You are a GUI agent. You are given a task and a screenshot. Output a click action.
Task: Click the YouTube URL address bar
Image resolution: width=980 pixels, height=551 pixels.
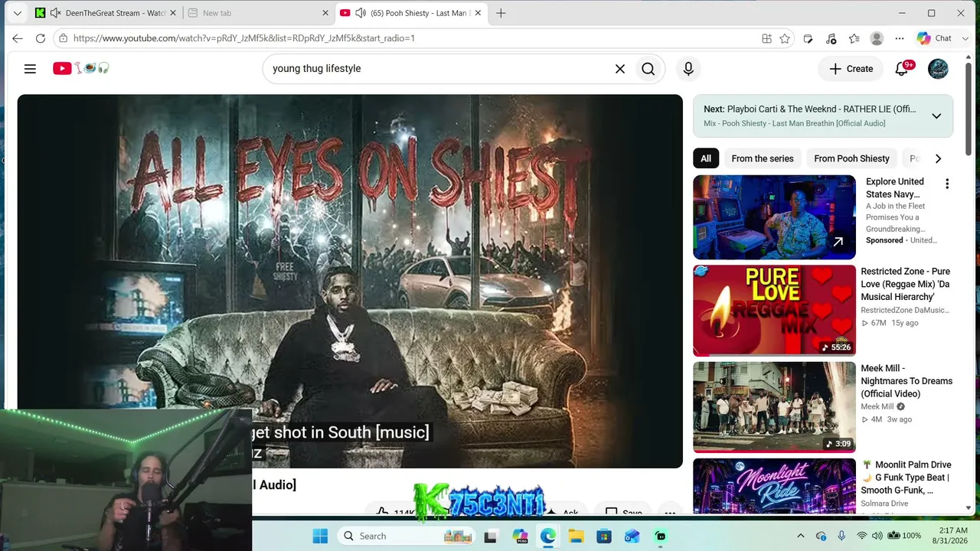click(413, 38)
